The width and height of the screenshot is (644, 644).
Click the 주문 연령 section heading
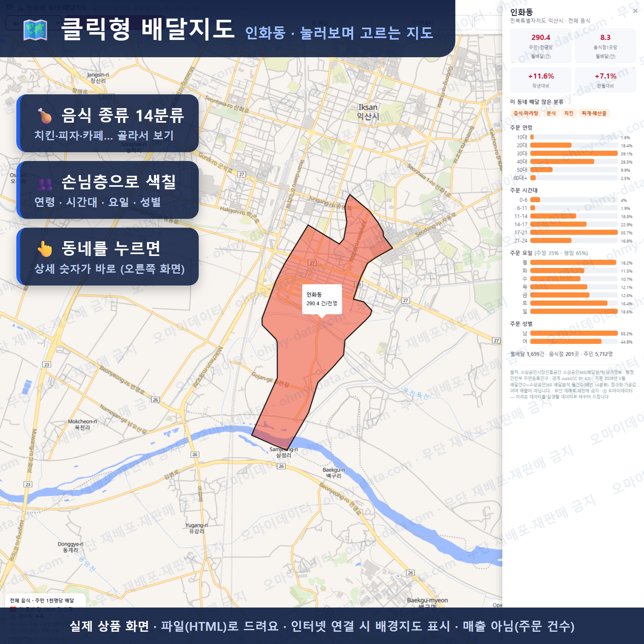(521, 128)
